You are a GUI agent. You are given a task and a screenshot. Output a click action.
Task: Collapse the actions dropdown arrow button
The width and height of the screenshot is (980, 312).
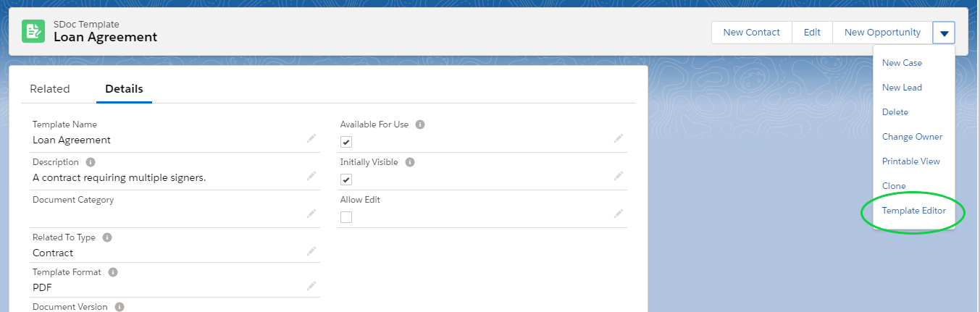[x=944, y=33]
